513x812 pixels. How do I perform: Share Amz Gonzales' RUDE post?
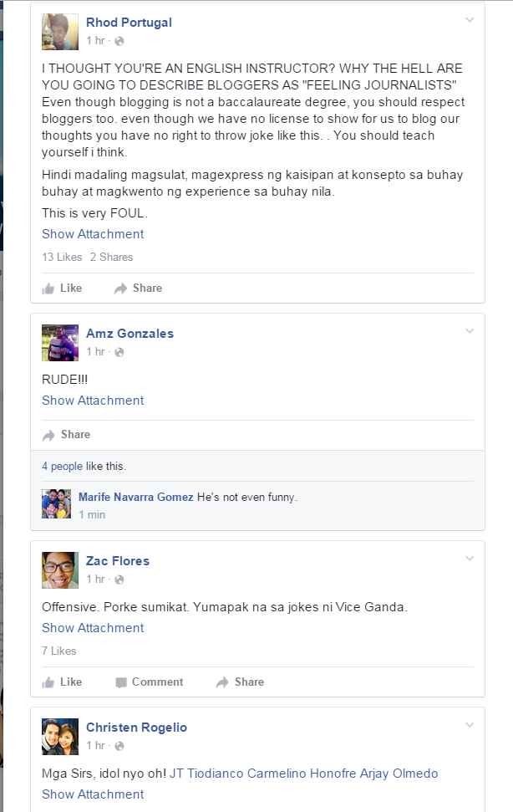click(66, 435)
